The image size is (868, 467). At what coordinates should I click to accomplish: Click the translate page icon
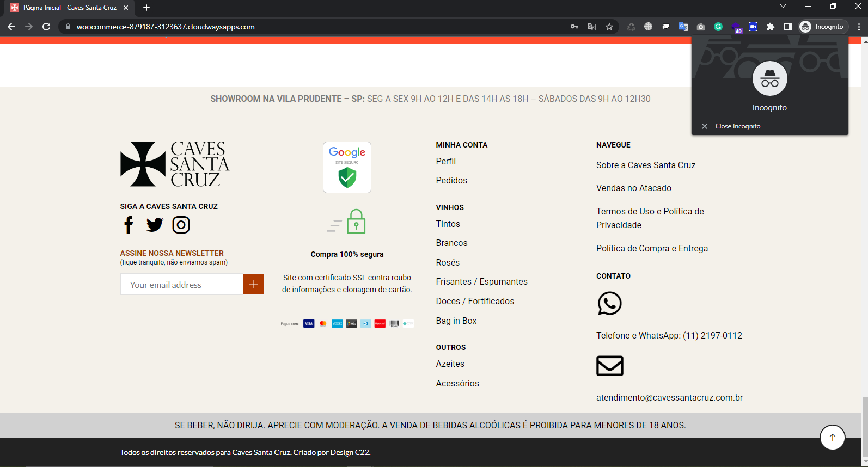point(592,27)
